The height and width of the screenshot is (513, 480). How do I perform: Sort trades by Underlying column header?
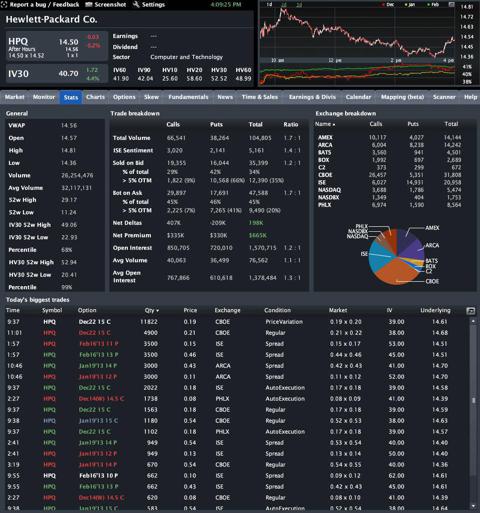(435, 310)
